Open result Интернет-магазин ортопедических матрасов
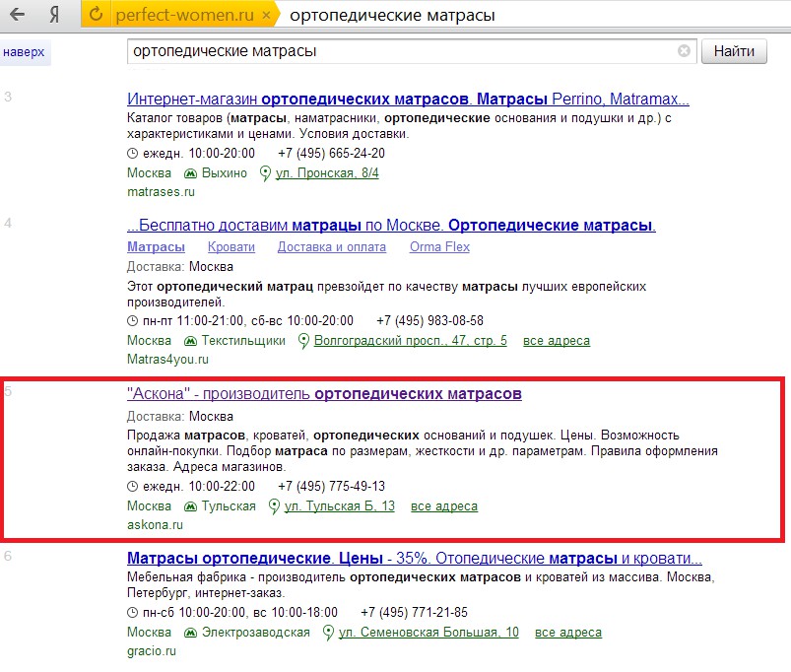 tap(408, 99)
